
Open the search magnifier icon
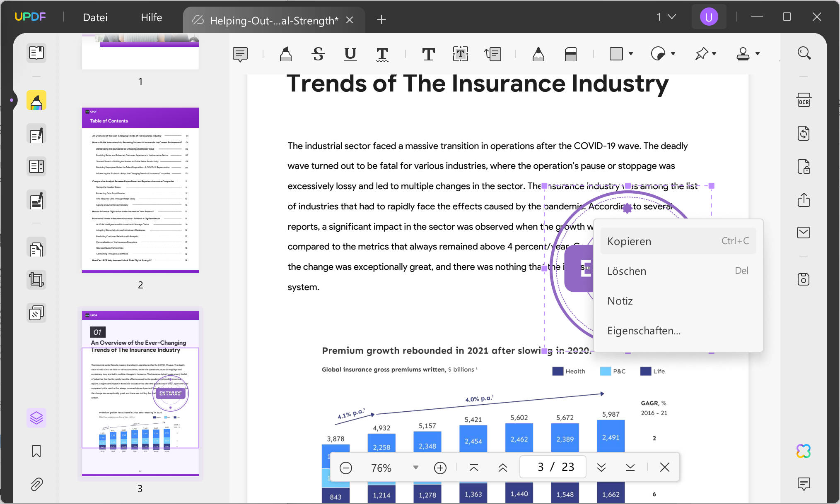click(804, 53)
